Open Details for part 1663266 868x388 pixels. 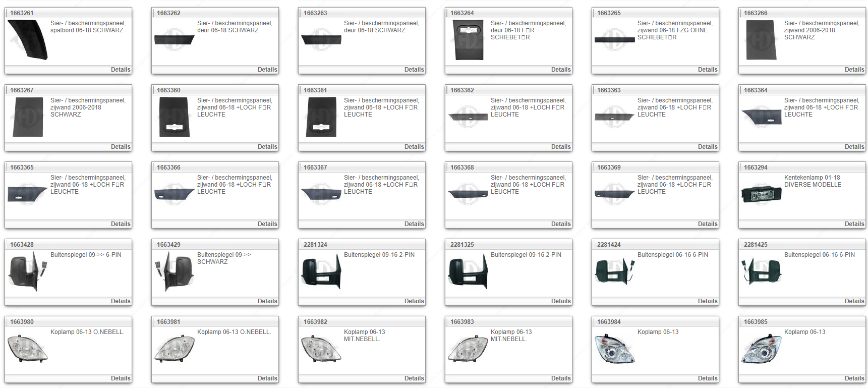click(854, 70)
